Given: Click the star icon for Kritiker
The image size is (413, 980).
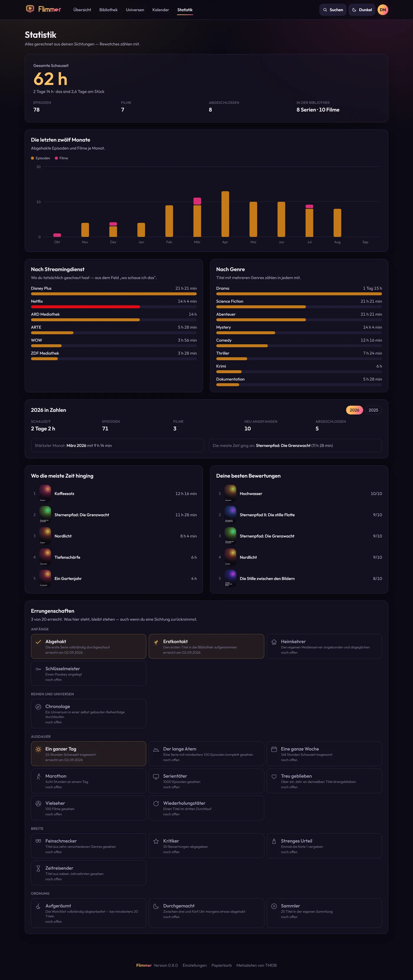Looking at the screenshot, I should point(156,841).
